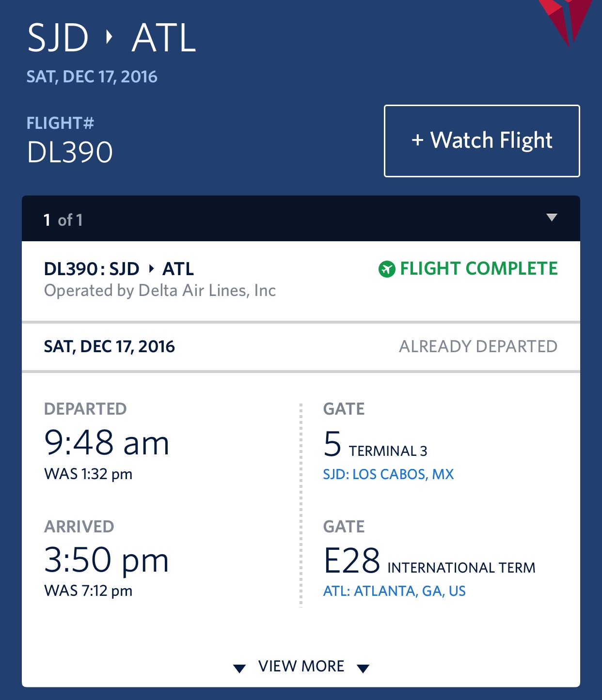Image resolution: width=602 pixels, height=700 pixels.
Task: Click the E28 arrival gate number
Action: (x=351, y=561)
